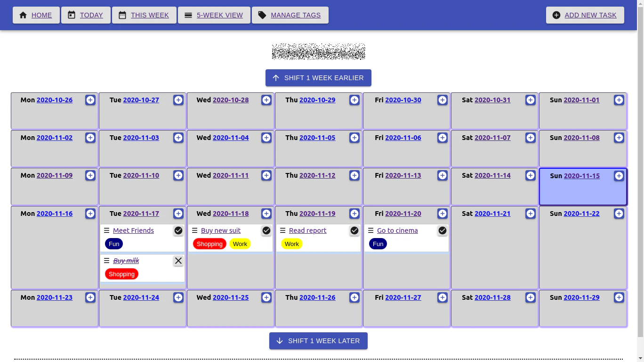Image resolution: width=644 pixels, height=362 pixels.
Task: Open the date link 2020-11-19
Action: [317, 214]
